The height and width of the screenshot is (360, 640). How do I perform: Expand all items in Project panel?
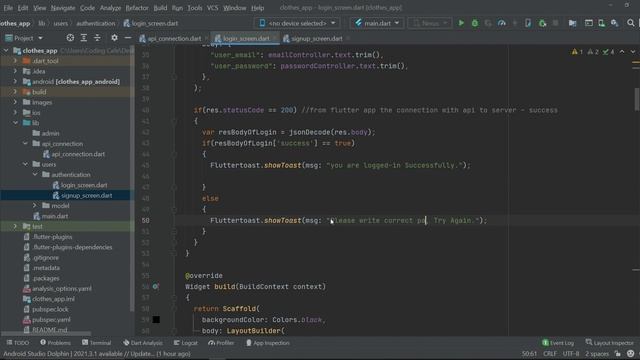84,38
